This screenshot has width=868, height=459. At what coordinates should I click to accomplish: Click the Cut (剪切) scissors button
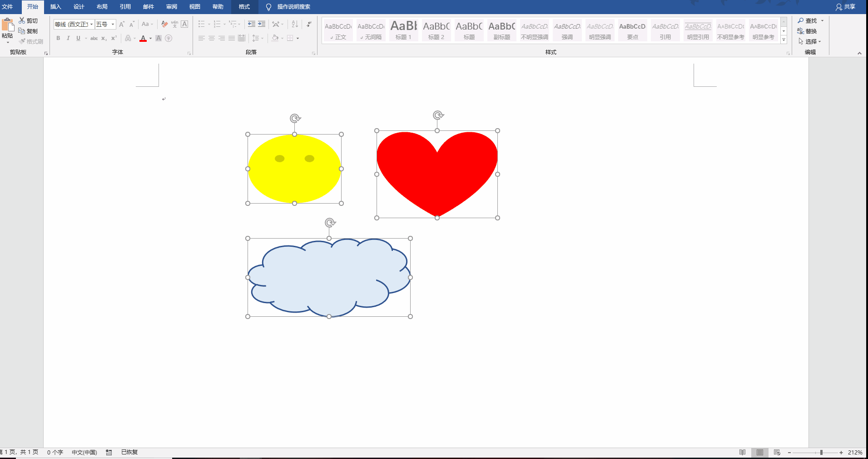(28, 21)
